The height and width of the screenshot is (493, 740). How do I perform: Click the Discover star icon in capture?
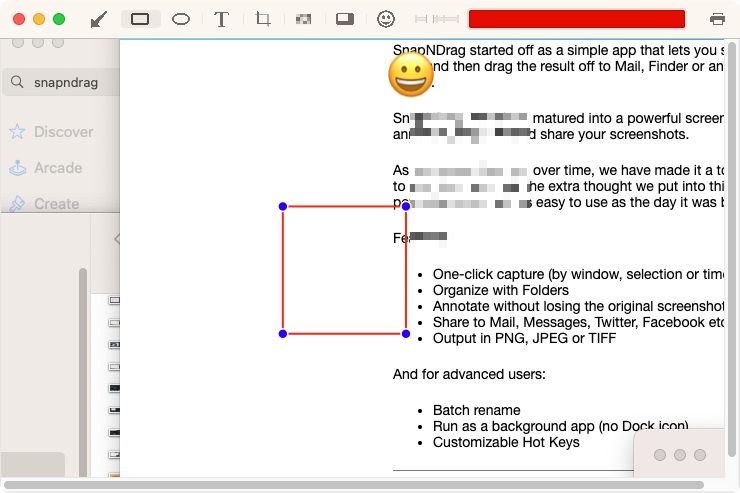tap(17, 132)
